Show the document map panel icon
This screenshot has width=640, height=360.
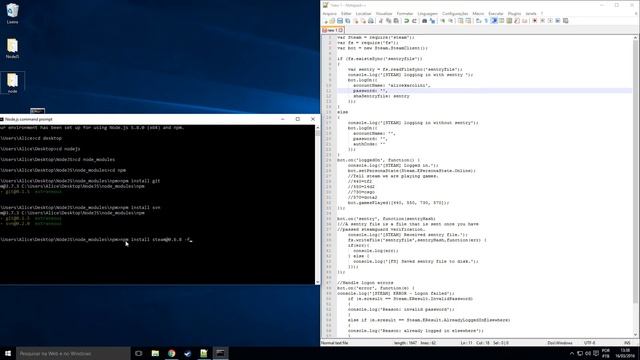tap(509, 20)
